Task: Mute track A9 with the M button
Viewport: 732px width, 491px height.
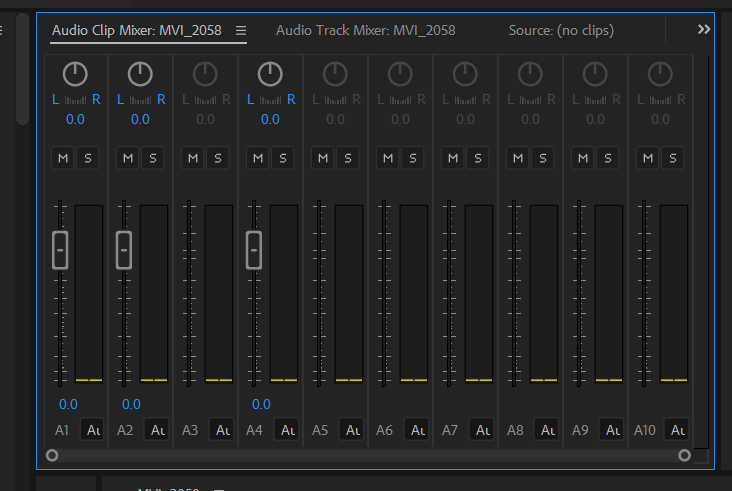Action: [x=583, y=158]
